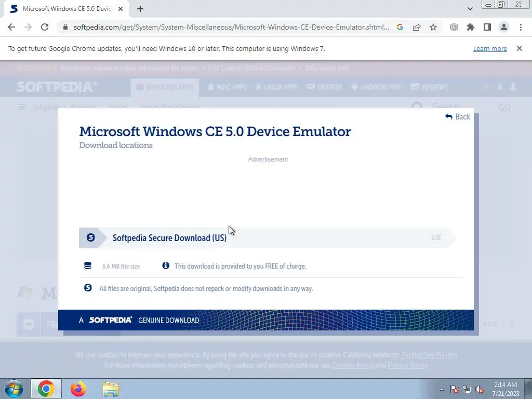The image size is (532, 399).
Task: Open the Android APK tab
Action: pyautogui.click(x=376, y=87)
